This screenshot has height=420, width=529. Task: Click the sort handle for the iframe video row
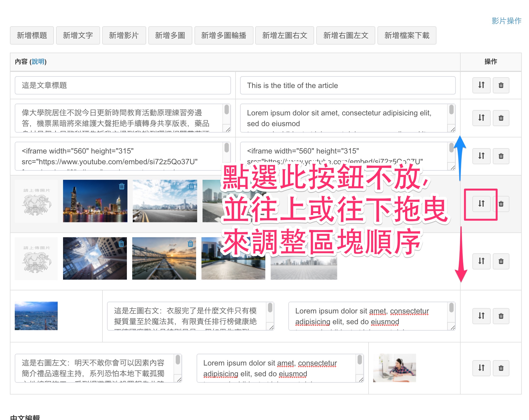(x=481, y=156)
